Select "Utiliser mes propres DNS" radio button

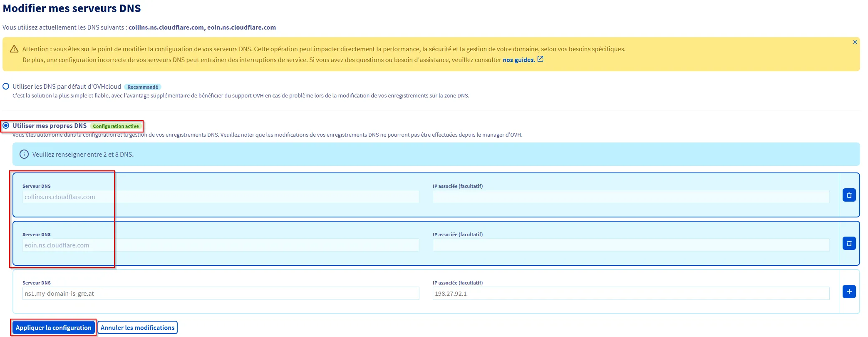pos(6,126)
